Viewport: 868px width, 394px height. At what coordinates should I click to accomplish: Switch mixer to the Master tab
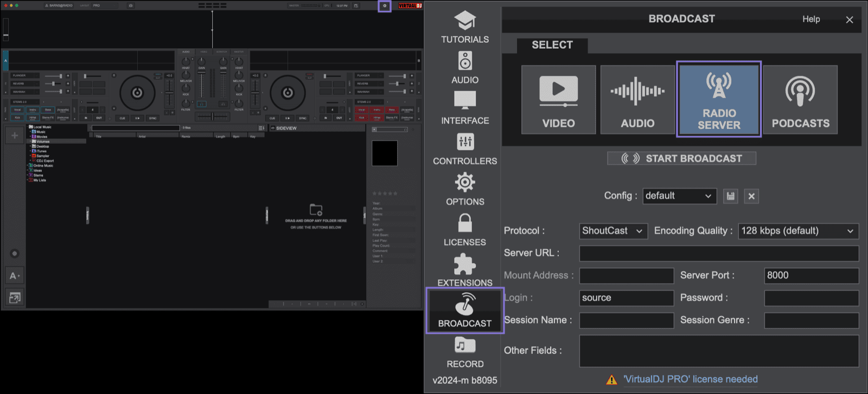pyautogui.click(x=239, y=51)
